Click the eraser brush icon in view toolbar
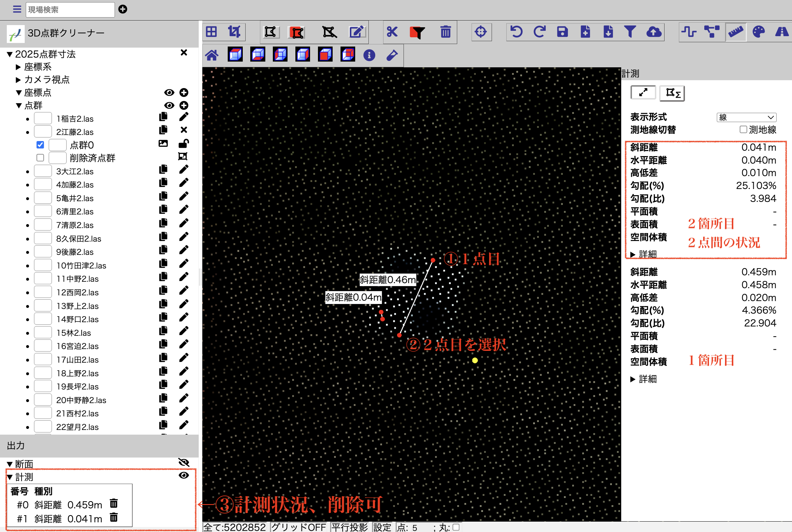 [x=392, y=55]
